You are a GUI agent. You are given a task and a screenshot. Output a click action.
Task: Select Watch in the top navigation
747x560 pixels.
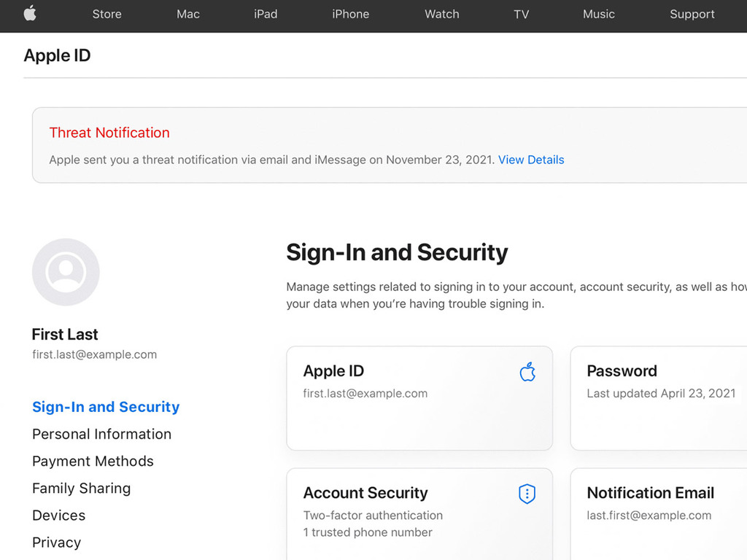pyautogui.click(x=442, y=15)
